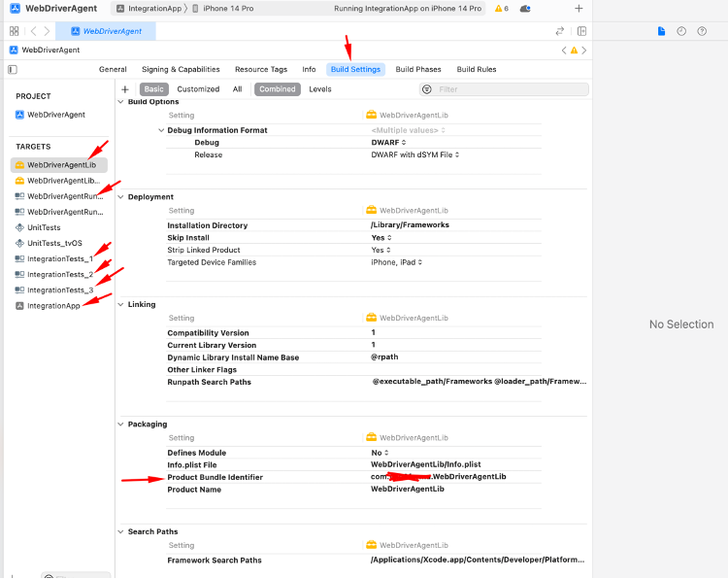Collapse the Linking section

coord(120,304)
